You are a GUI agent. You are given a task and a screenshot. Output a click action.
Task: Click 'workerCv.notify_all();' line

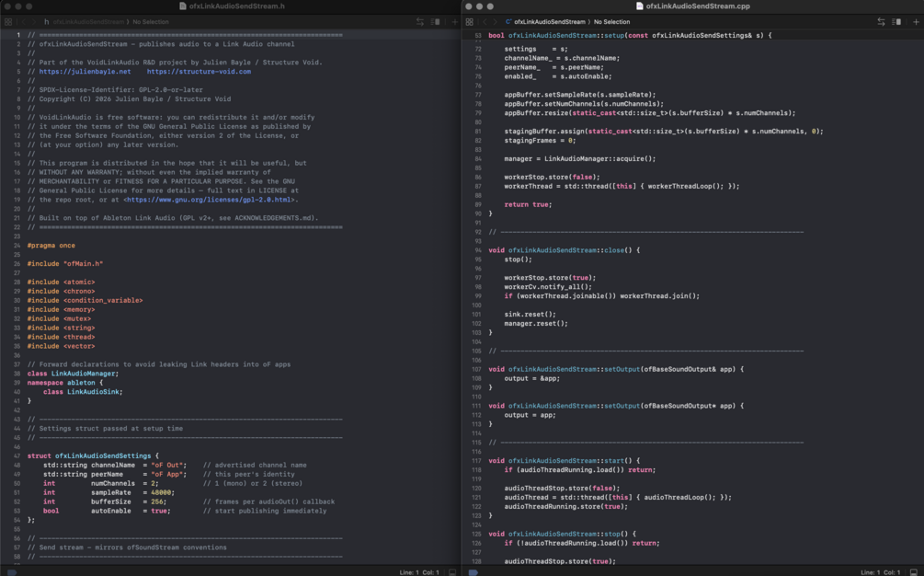[548, 286]
